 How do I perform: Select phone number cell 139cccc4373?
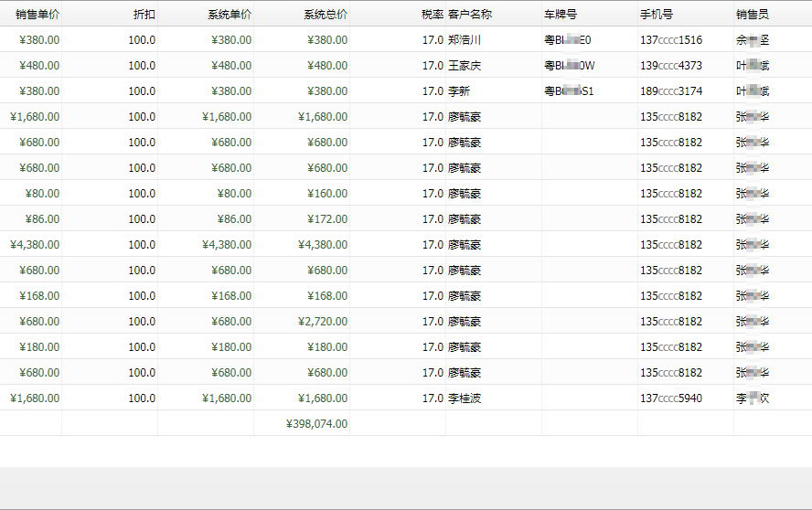[x=671, y=66]
